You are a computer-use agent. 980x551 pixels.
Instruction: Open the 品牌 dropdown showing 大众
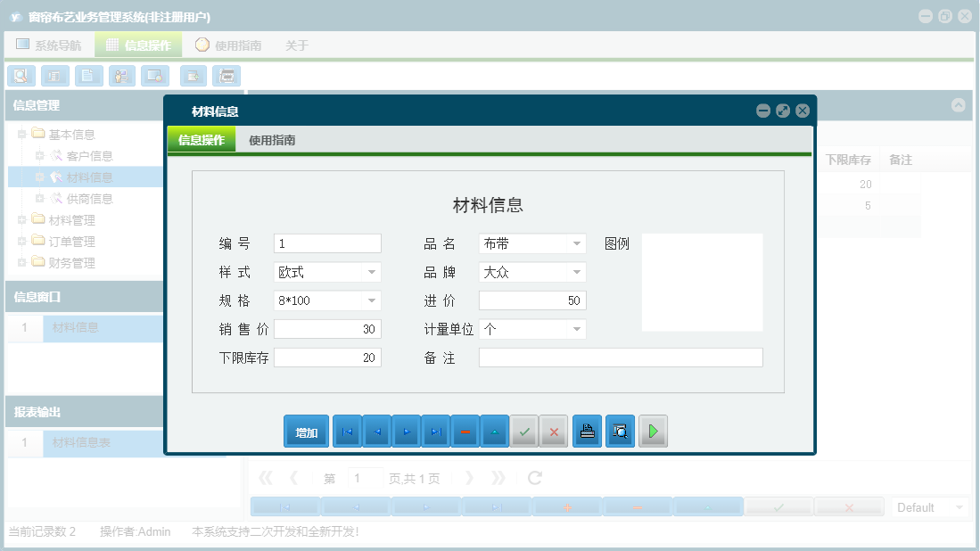[x=577, y=272]
